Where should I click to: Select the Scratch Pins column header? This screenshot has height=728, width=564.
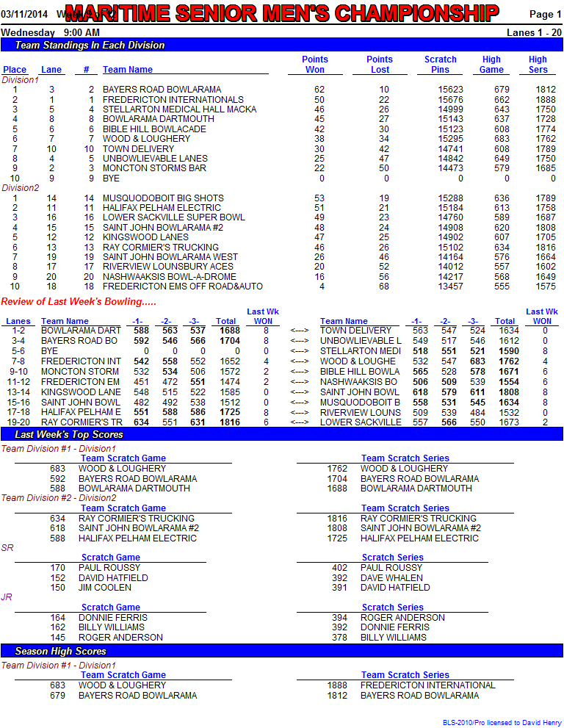440,65
